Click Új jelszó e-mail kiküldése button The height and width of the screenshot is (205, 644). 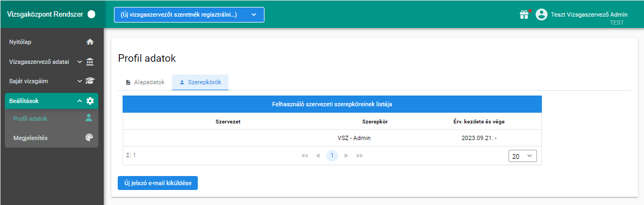[158, 184]
